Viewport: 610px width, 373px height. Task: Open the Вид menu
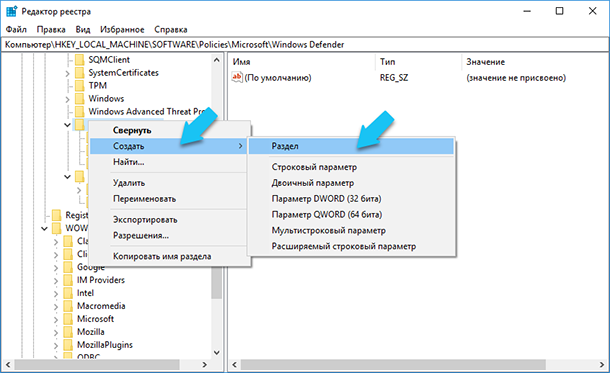tap(82, 30)
